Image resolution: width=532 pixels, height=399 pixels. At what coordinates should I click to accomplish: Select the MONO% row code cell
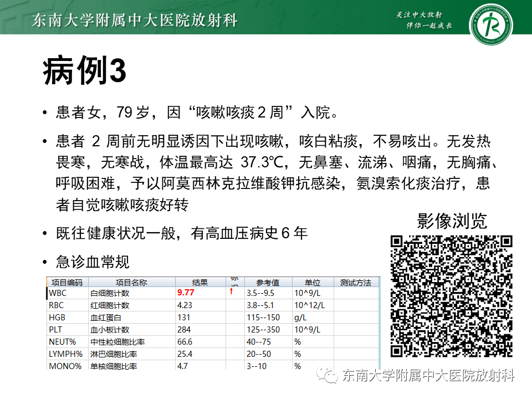(68, 365)
